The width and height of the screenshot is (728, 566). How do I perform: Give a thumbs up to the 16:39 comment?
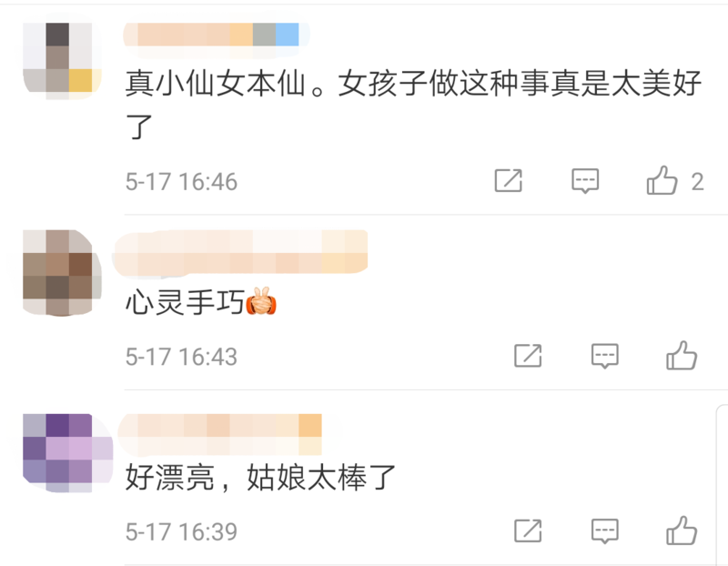pyautogui.click(x=682, y=530)
